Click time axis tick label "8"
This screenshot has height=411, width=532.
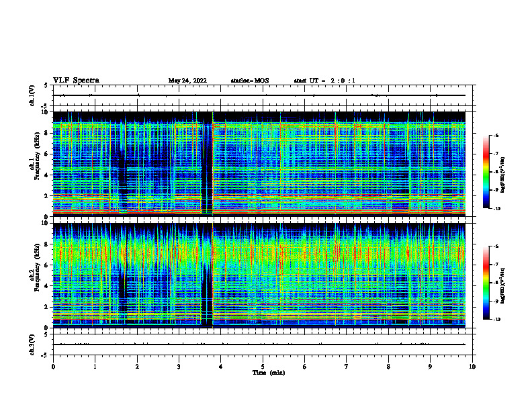tap(388, 367)
